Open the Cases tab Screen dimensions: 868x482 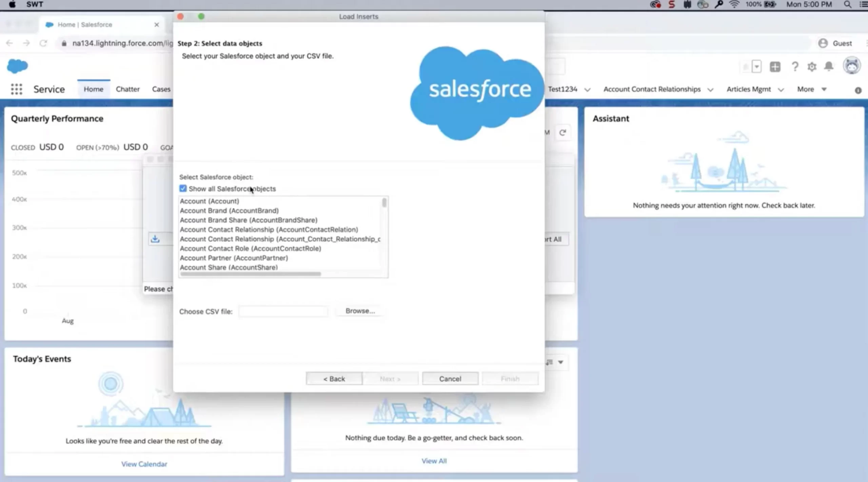coord(161,89)
